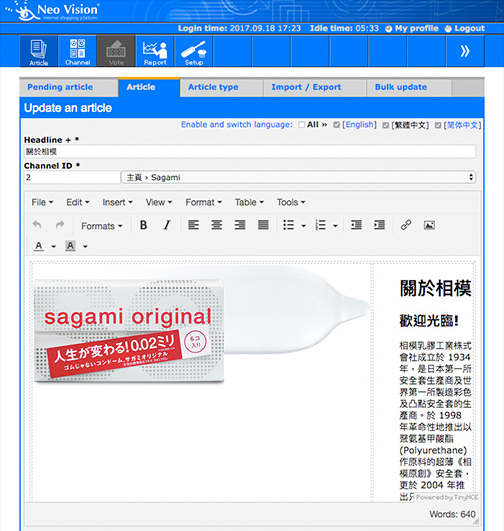
Task: Open the Vote module icon
Action: coord(116,51)
